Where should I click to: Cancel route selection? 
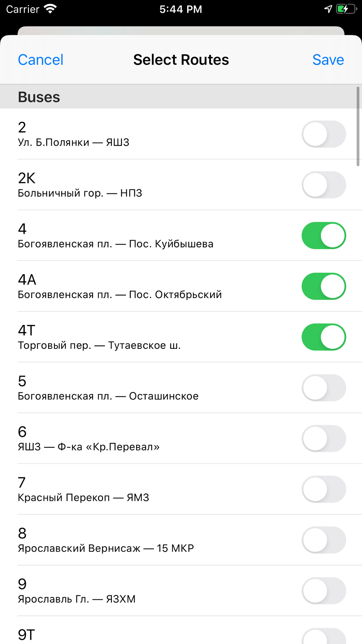pos(41,60)
